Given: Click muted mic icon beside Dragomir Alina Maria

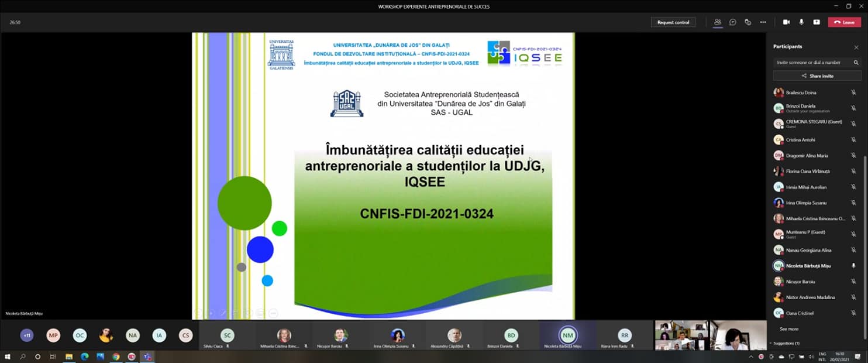Looking at the screenshot, I should (853, 156).
